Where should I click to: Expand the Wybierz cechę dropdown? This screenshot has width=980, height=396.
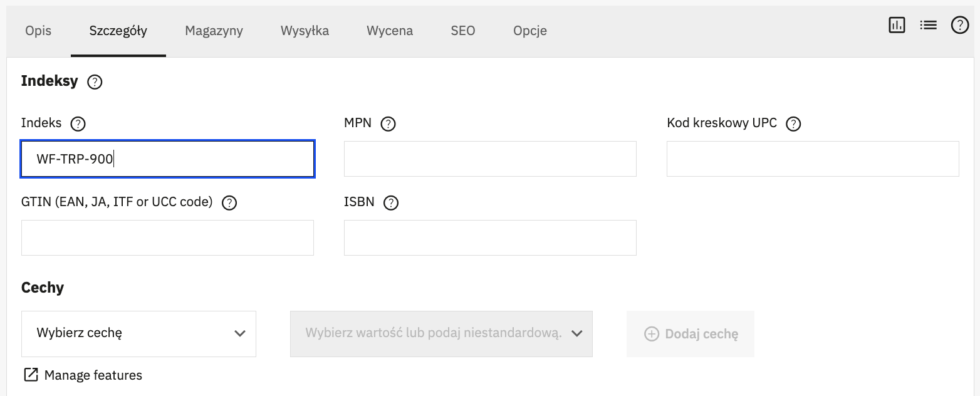pyautogui.click(x=138, y=333)
